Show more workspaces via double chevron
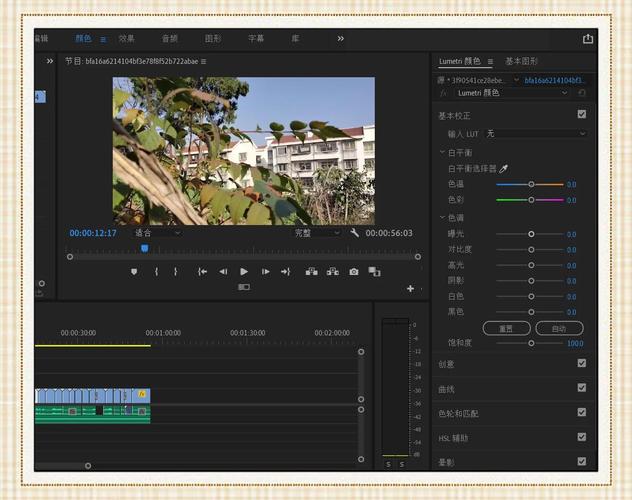Viewport: 632px width, 500px height. point(341,39)
